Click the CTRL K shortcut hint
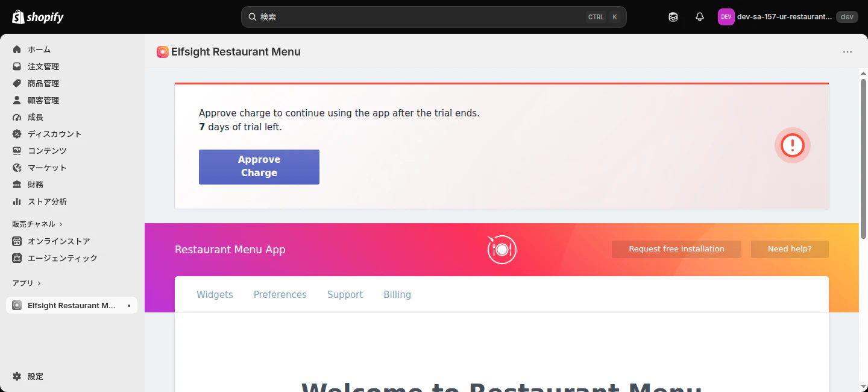This screenshot has width=868, height=392. (603, 17)
